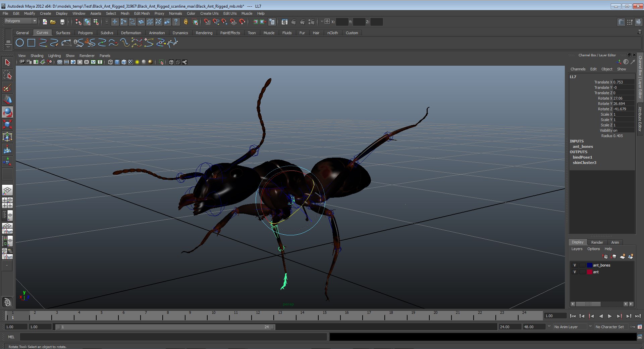Click ant_bones under INPUTS
The width and height of the screenshot is (644, 349).
coord(583,147)
